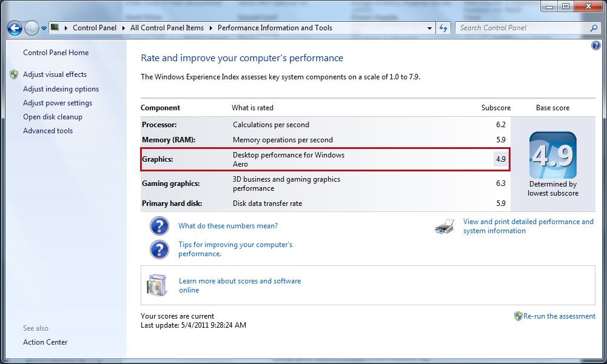Click question mark icon beside performance tips link
607x364 pixels.
[159, 250]
